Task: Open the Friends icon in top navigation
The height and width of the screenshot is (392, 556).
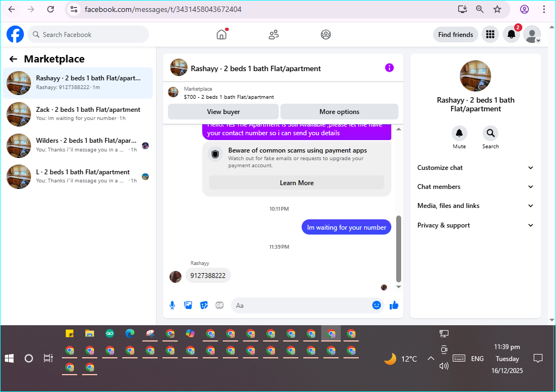Action: click(x=274, y=34)
